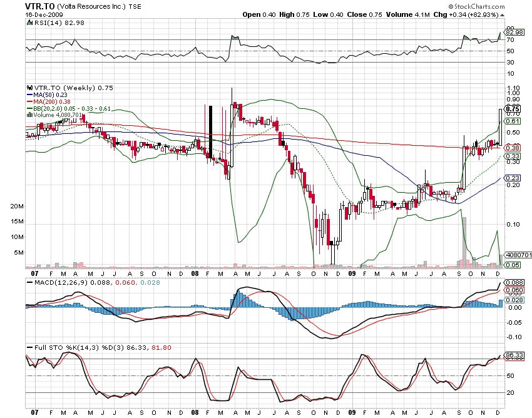
Task: Click the black line sample beside Full STO
Action: (30, 348)
